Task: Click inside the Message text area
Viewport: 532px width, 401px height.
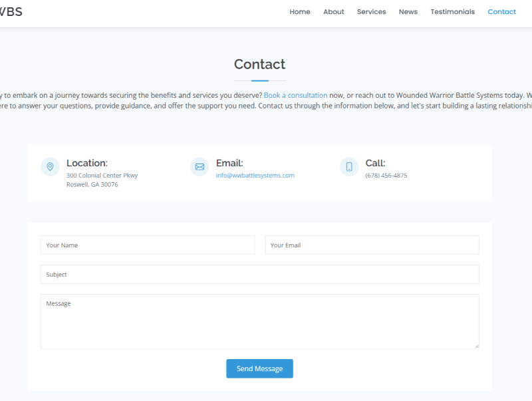Action: point(259,321)
